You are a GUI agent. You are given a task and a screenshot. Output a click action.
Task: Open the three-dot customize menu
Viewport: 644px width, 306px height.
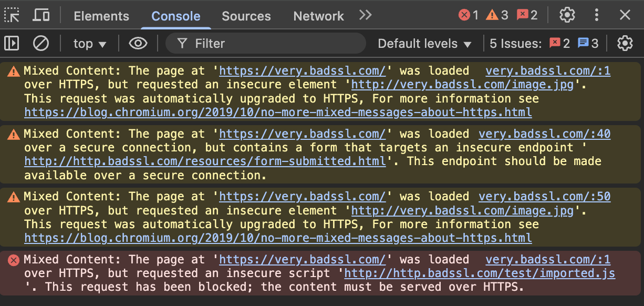597,15
